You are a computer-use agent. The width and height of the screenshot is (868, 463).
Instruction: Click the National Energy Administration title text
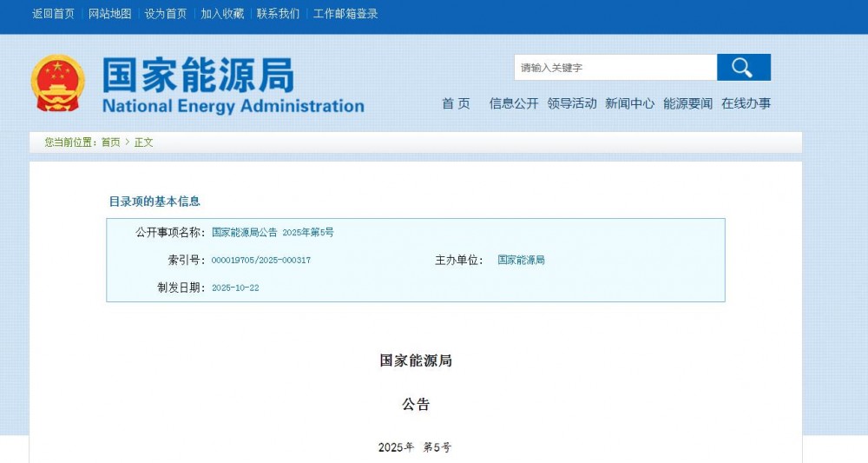pyautogui.click(x=233, y=107)
